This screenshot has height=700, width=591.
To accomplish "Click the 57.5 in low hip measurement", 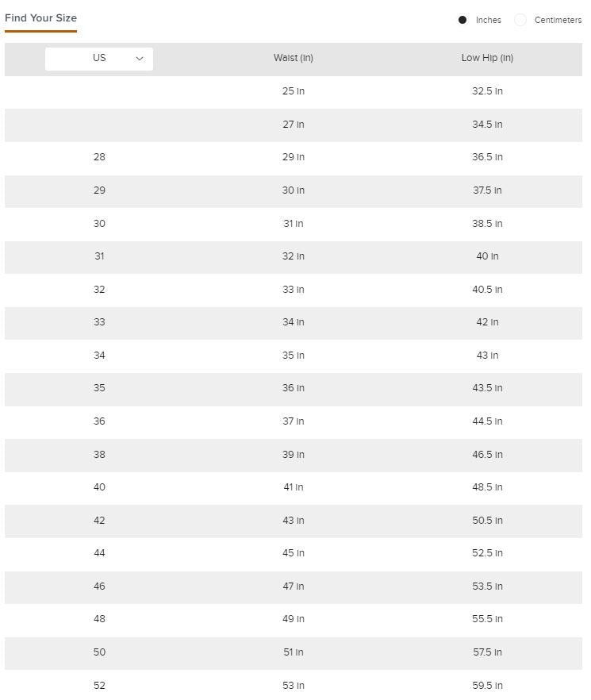I will [x=487, y=652].
